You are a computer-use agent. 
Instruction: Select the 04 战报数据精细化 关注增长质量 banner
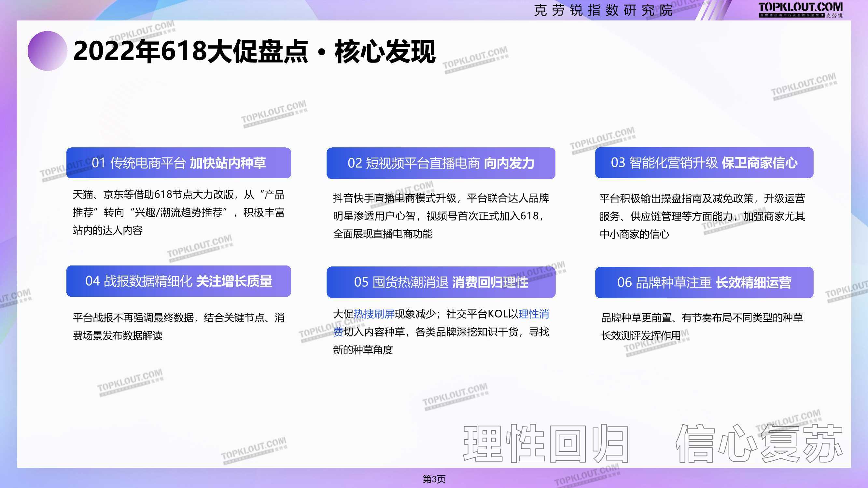[x=179, y=281]
